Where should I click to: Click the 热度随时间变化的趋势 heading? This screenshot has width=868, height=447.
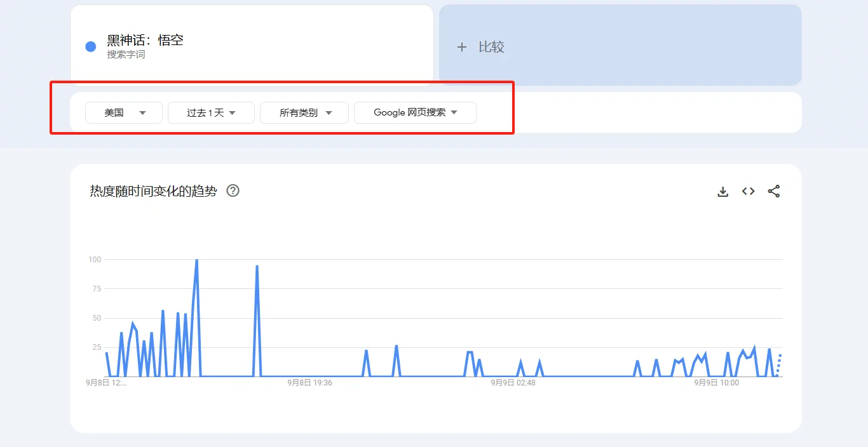[x=153, y=191]
